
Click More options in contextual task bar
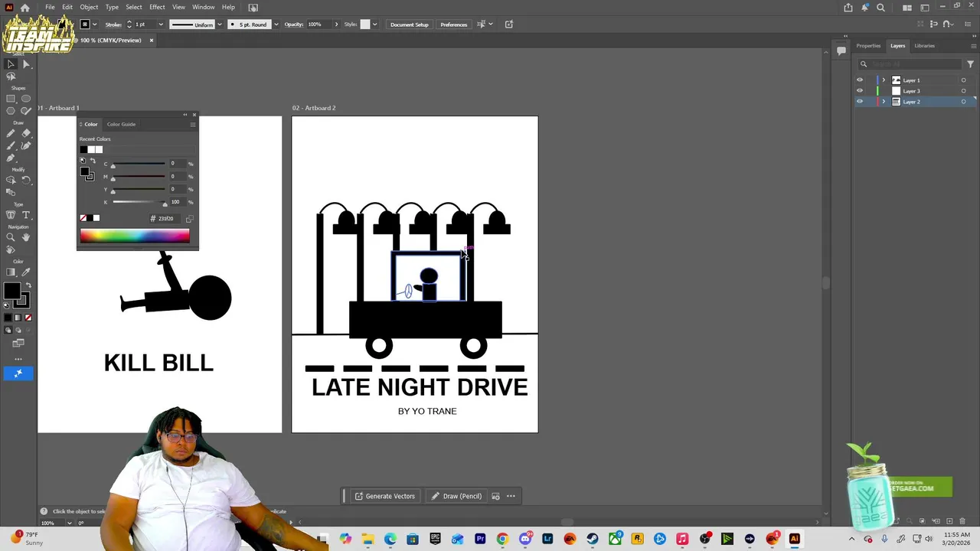[511, 496]
